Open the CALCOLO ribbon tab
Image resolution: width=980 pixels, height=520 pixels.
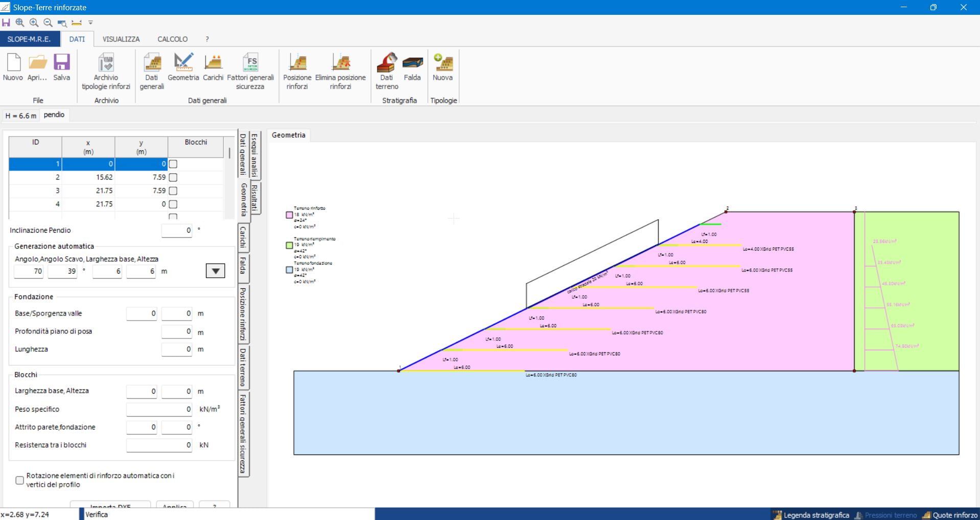point(172,39)
